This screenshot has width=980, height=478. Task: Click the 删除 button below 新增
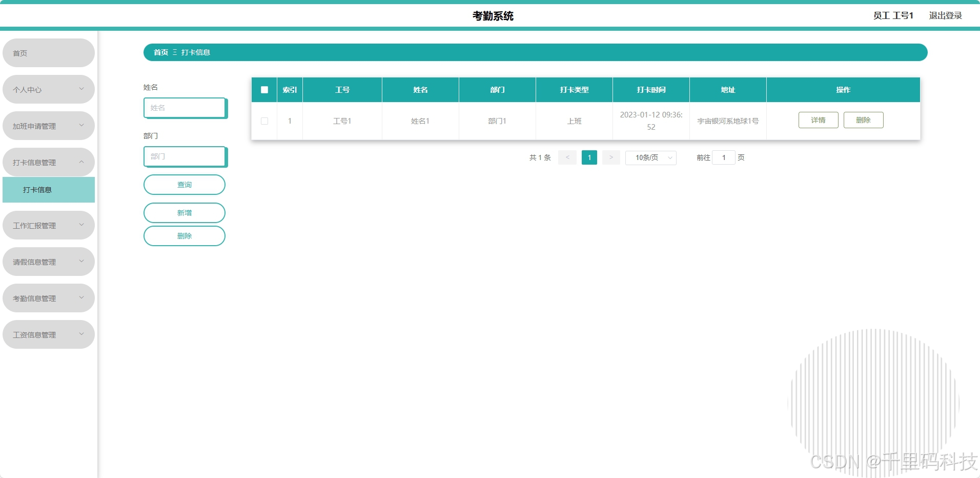(185, 236)
